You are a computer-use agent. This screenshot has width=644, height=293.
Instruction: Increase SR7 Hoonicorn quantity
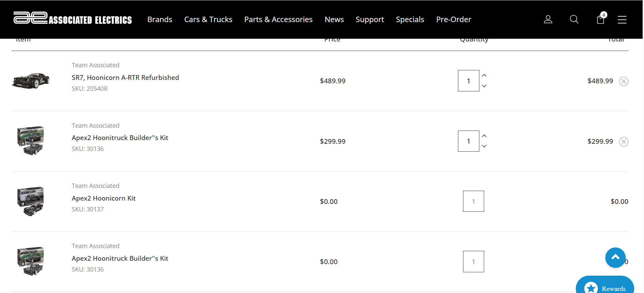point(484,75)
